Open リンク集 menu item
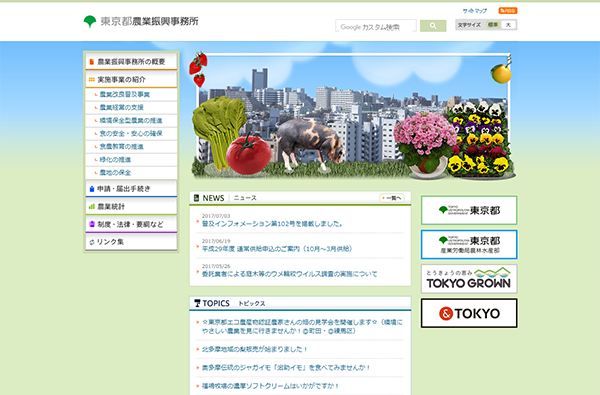 pyautogui.click(x=131, y=242)
